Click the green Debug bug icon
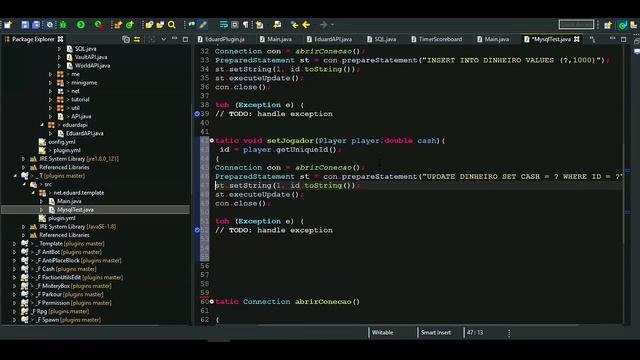The image size is (640, 360). click(63, 25)
